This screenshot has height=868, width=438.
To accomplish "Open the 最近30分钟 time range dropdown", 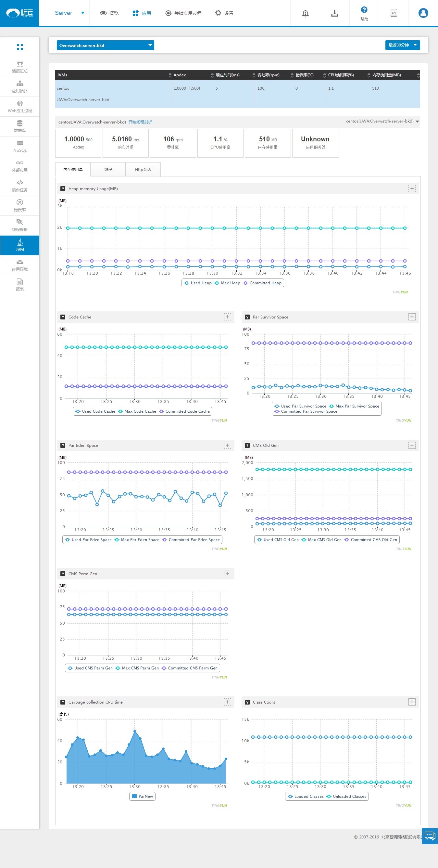I will (x=402, y=45).
